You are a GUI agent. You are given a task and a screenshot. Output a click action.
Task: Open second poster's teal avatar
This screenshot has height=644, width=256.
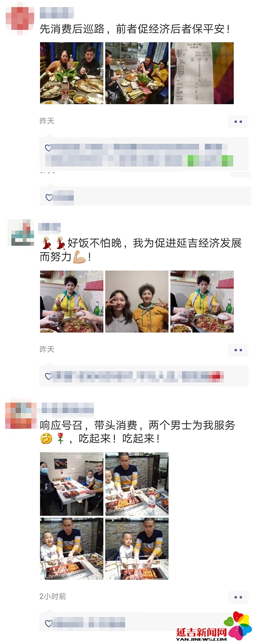point(21,232)
